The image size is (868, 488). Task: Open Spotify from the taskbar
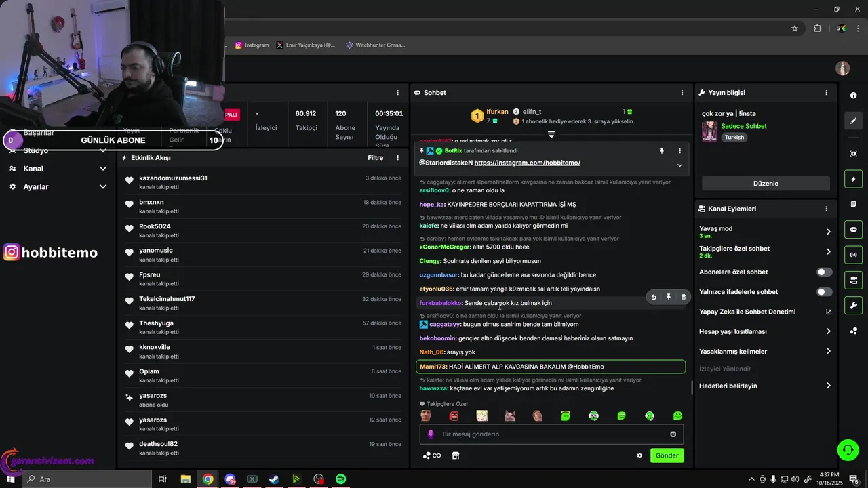[341, 479]
